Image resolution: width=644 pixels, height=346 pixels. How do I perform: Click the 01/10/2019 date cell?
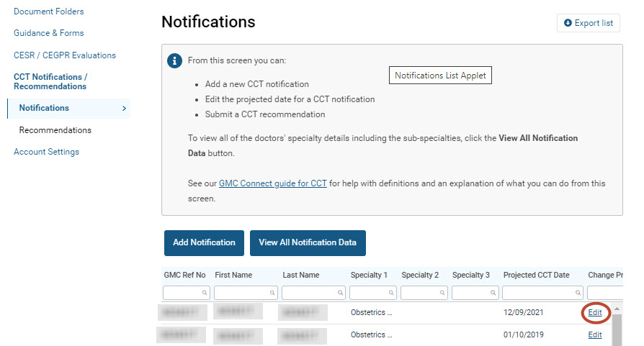tap(523, 334)
